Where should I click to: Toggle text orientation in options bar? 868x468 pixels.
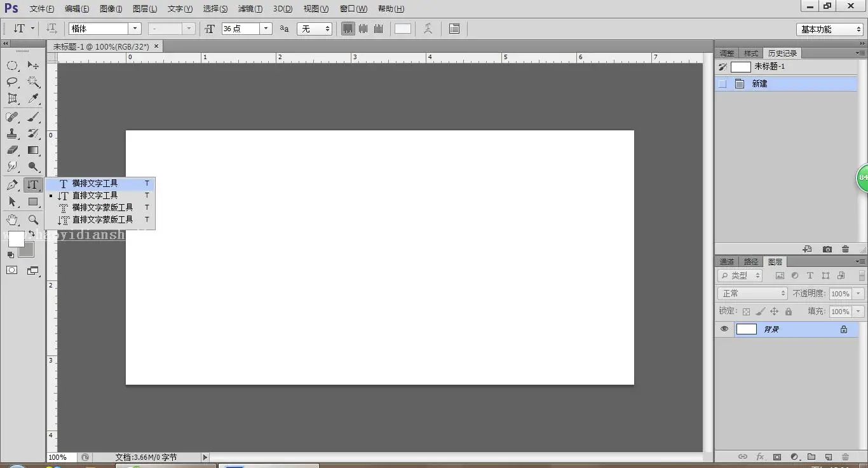coord(52,29)
